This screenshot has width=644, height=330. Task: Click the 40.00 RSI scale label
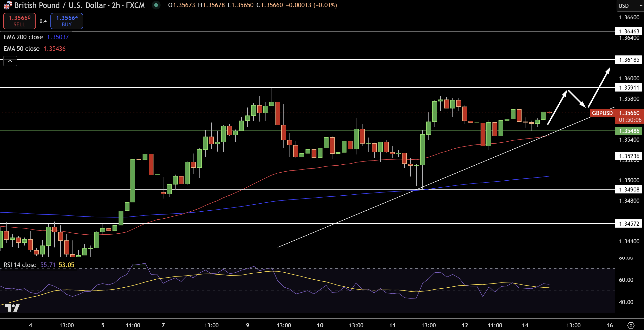626,302
